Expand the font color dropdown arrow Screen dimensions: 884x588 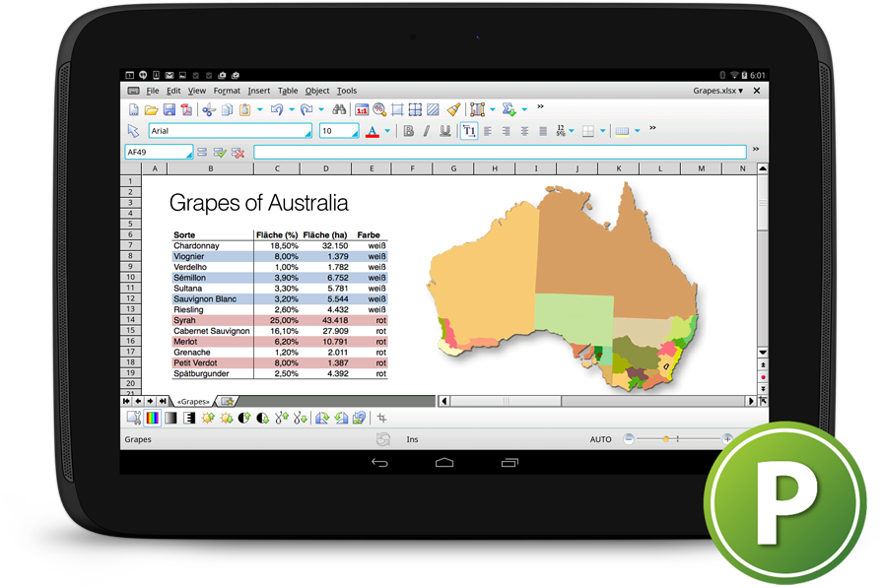(x=386, y=130)
